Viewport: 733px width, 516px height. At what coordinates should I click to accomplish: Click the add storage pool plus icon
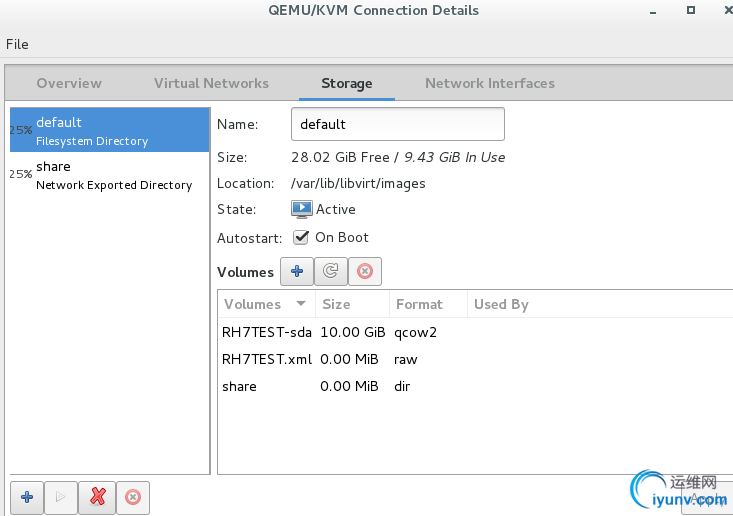(x=26, y=497)
